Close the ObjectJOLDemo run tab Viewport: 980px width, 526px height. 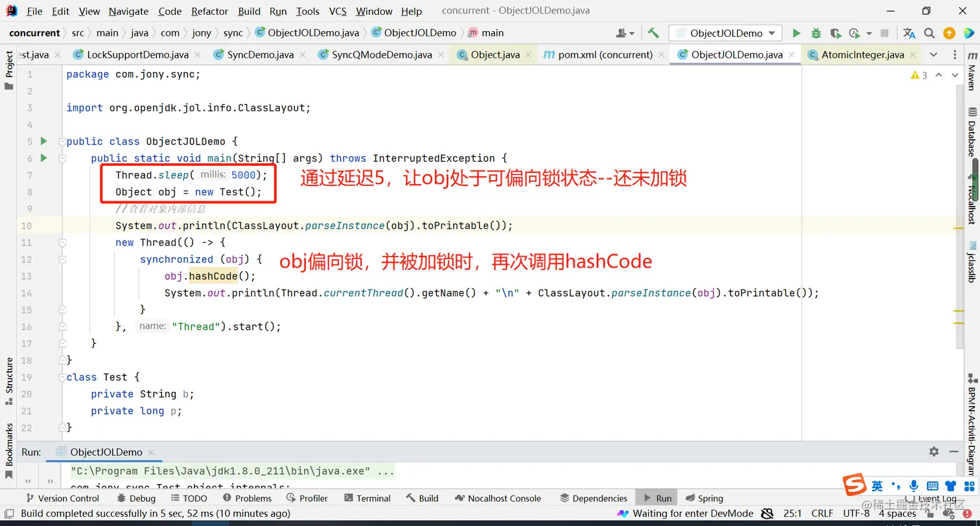[150, 453]
